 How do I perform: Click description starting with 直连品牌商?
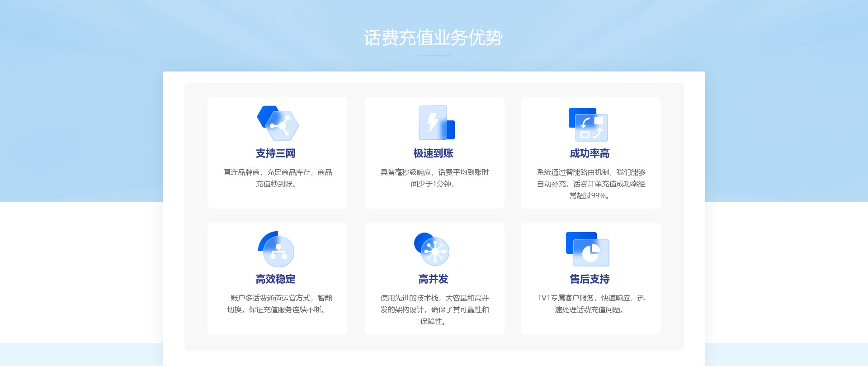click(278, 178)
